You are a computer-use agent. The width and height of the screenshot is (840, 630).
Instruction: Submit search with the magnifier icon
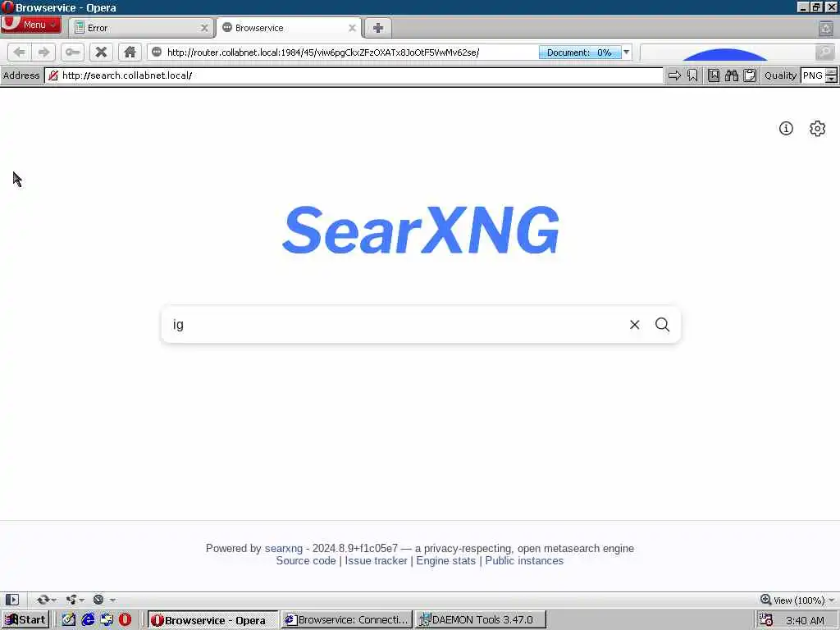(x=663, y=325)
